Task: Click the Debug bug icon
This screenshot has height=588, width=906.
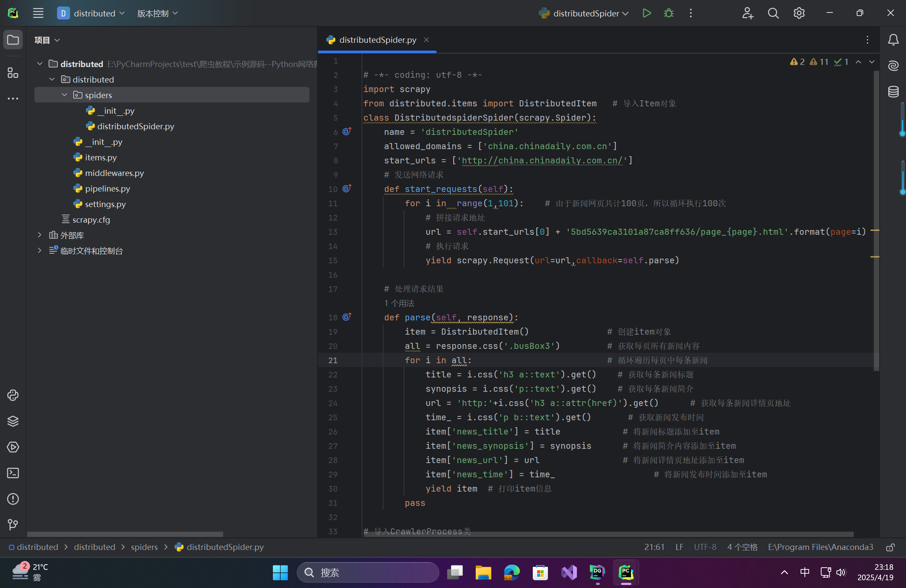Action: [x=669, y=13]
